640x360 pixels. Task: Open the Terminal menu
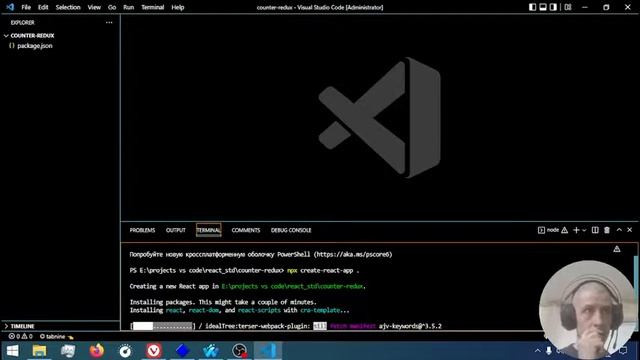click(153, 7)
